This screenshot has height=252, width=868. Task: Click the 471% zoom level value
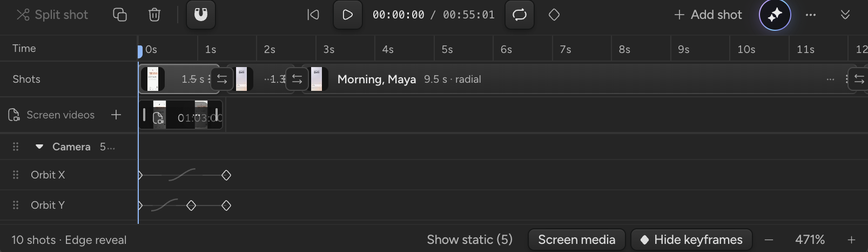pos(810,240)
